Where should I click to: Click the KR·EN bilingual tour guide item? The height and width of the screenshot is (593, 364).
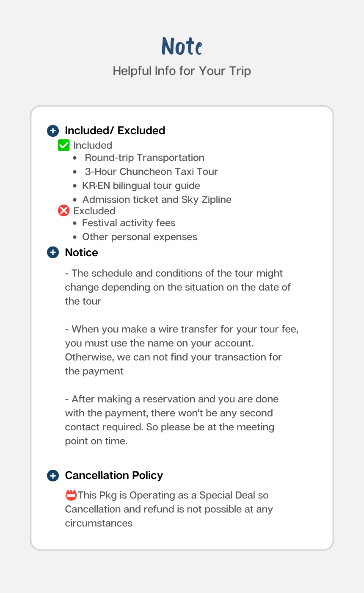(x=141, y=186)
